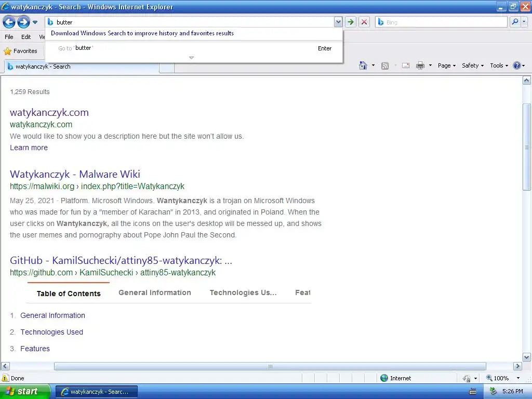532x399 pixels.
Task: Click the 5:26 PM system clock
Action: tap(513, 392)
